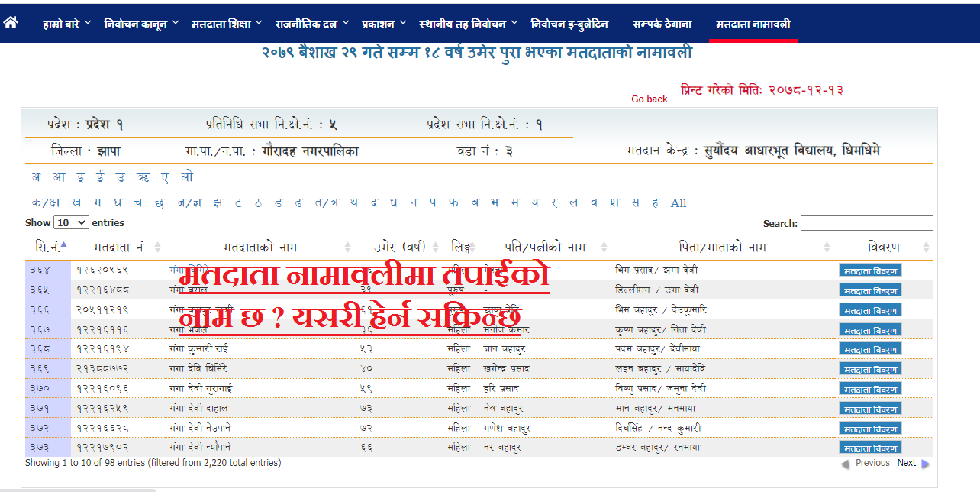Click the Next pagination link text
The image size is (980, 492).
(906, 463)
